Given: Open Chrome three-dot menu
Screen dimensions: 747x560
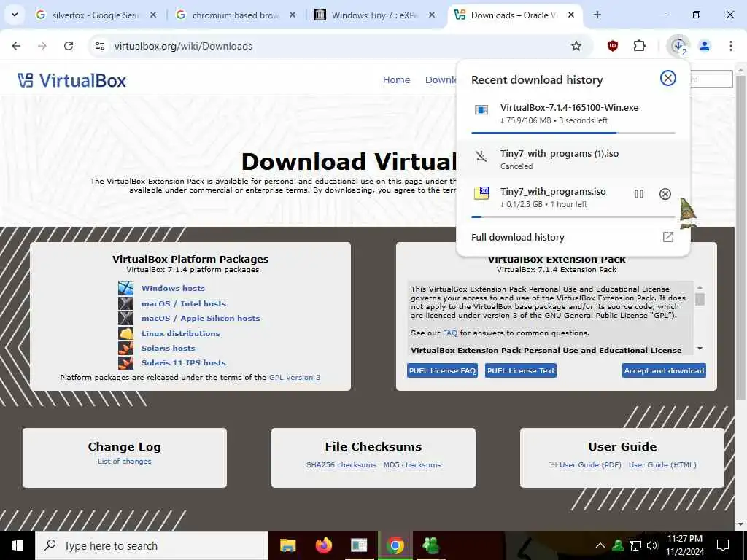Looking at the screenshot, I should tap(730, 46).
